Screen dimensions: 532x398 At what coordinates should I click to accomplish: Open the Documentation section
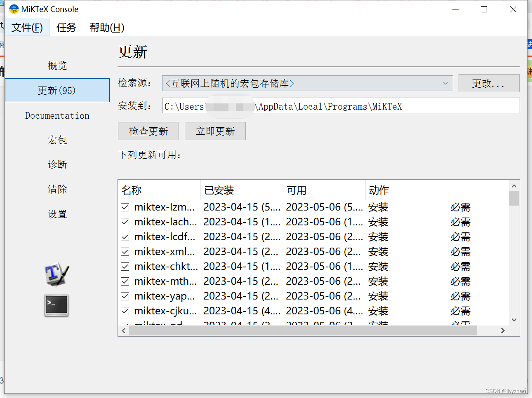tap(57, 115)
